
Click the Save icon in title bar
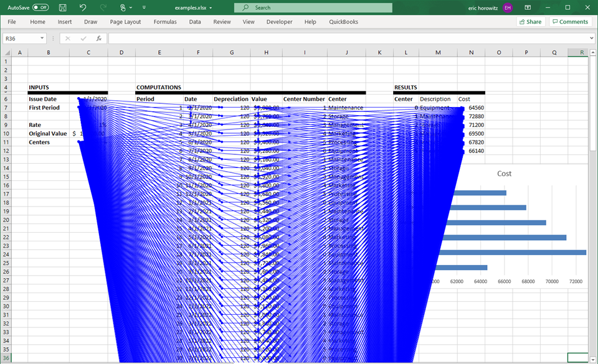coord(63,7)
